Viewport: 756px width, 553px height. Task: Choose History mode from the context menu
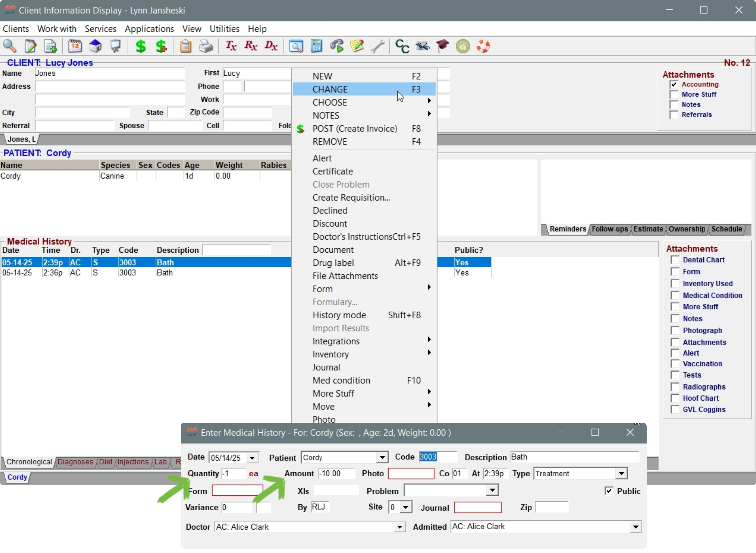(364, 315)
